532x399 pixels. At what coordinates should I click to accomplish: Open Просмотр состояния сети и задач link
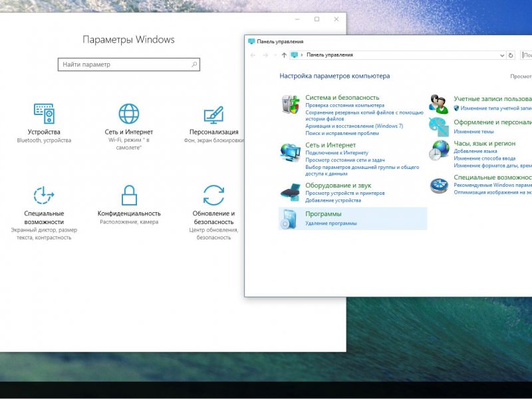point(345,160)
